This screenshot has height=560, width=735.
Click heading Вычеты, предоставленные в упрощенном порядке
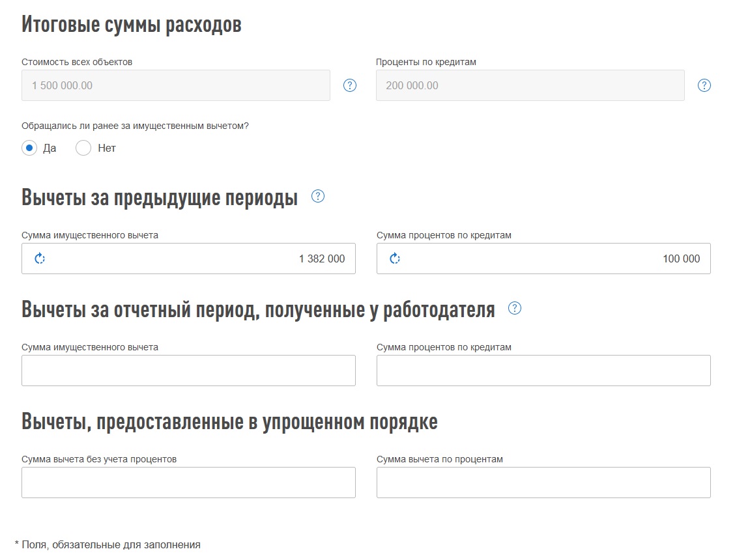tap(229, 422)
